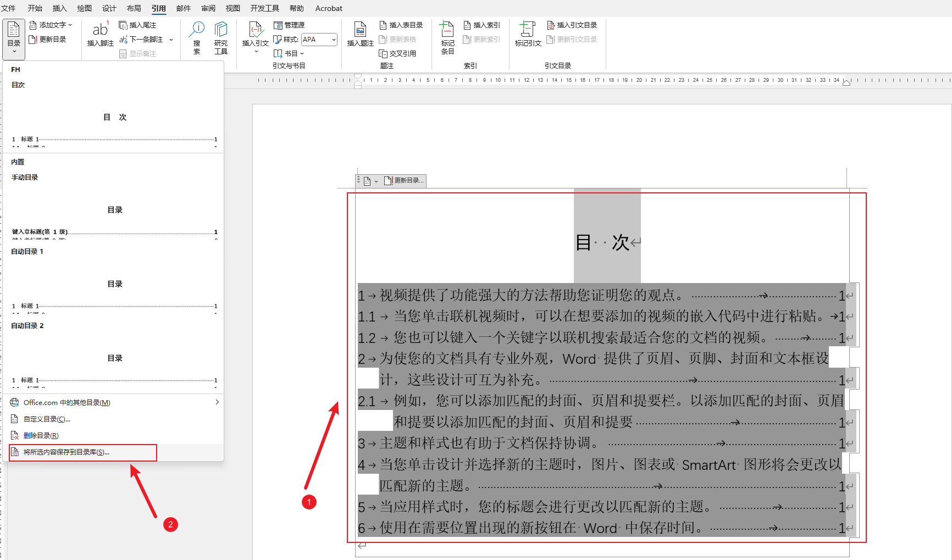This screenshot has height=560, width=952.
Task: Open the 审阅 ribbon tab
Action: pyautogui.click(x=208, y=8)
